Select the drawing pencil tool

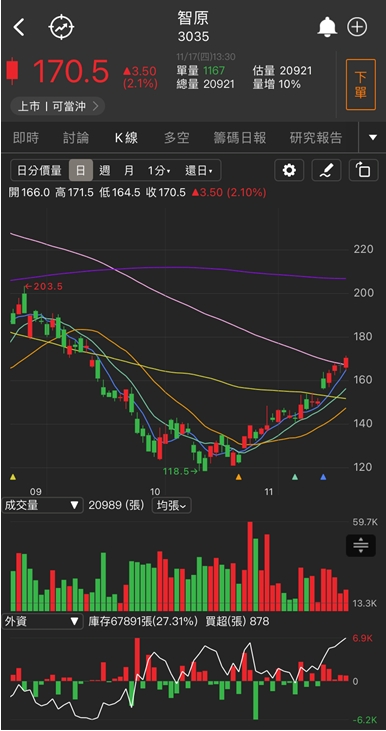click(326, 171)
